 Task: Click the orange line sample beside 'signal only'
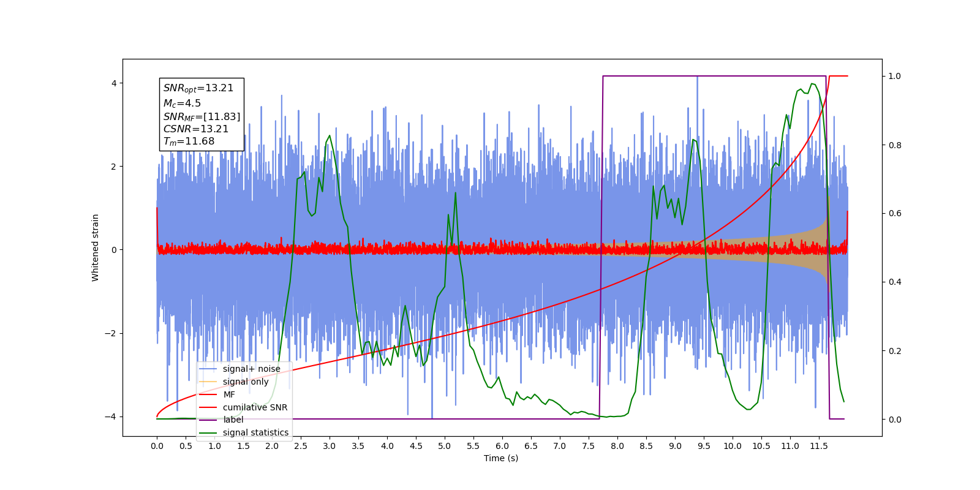click(x=208, y=382)
